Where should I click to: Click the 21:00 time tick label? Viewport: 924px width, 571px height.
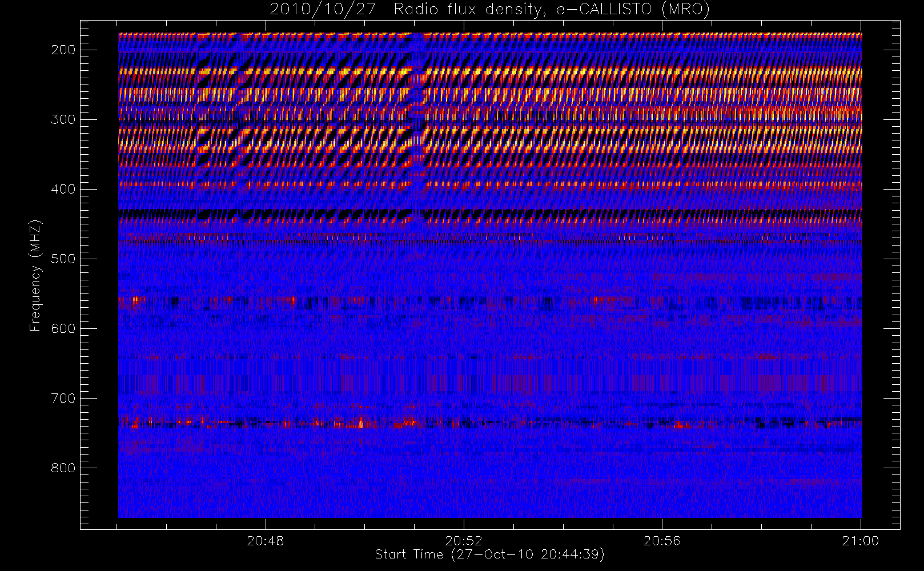861,541
